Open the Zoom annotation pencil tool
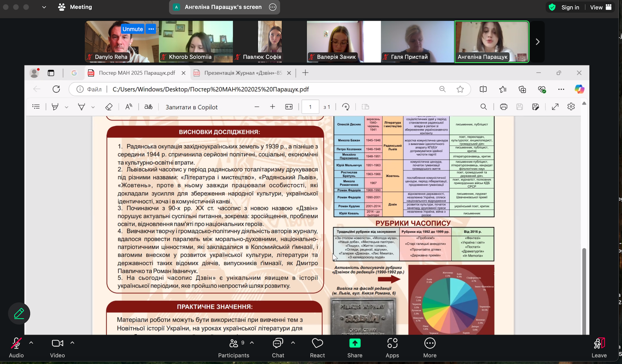Viewport: 622px width, 364px height. click(19, 314)
